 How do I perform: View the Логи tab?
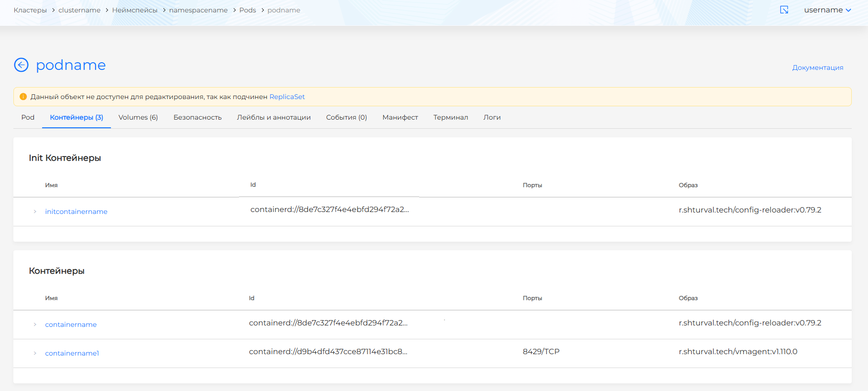click(492, 117)
